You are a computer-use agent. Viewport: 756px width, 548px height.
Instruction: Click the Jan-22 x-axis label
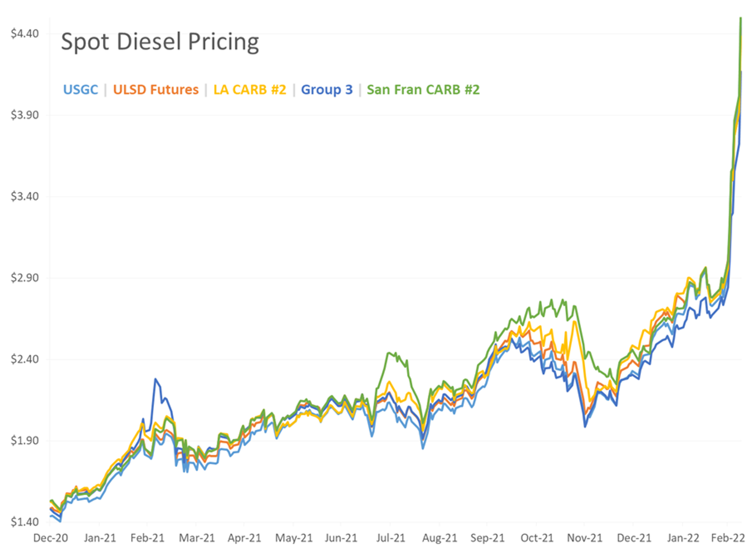(x=683, y=538)
